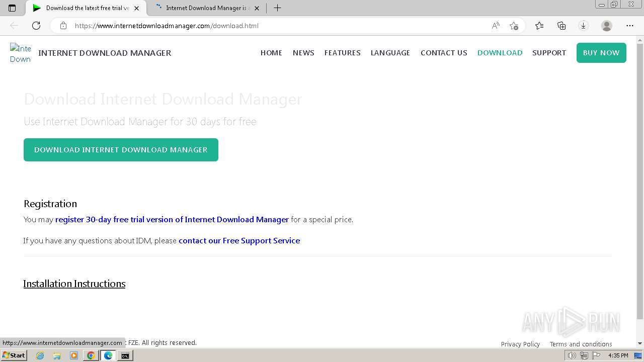Open NEWS in the site navigation
644x362 pixels.
(303, 53)
